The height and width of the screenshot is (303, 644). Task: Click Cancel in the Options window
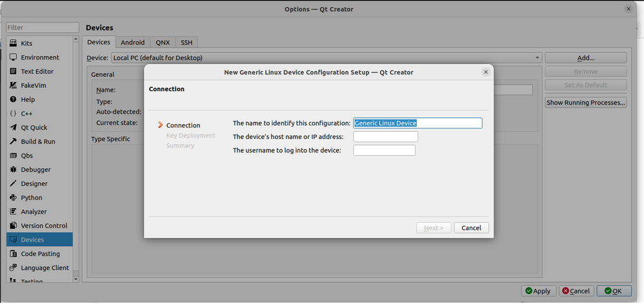576,291
